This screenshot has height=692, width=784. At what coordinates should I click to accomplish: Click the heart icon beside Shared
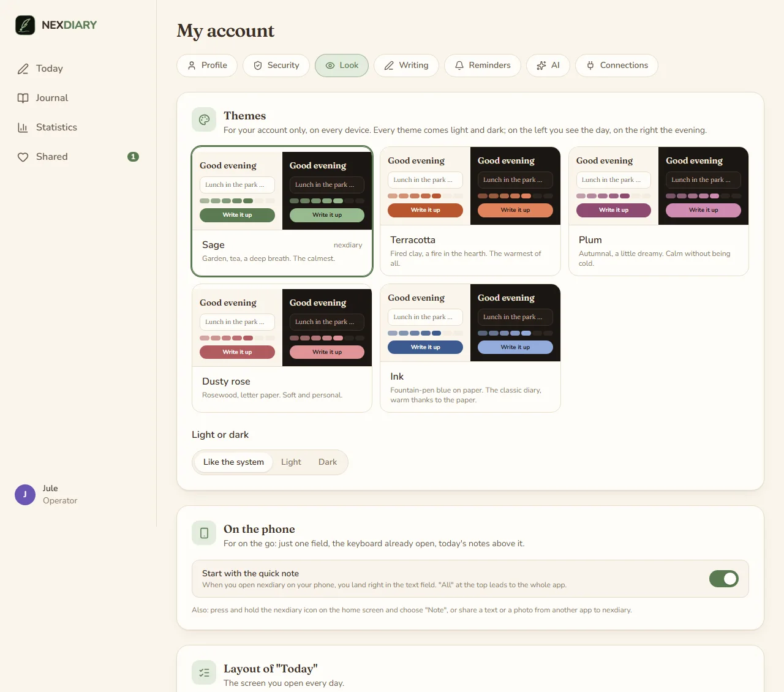point(23,157)
